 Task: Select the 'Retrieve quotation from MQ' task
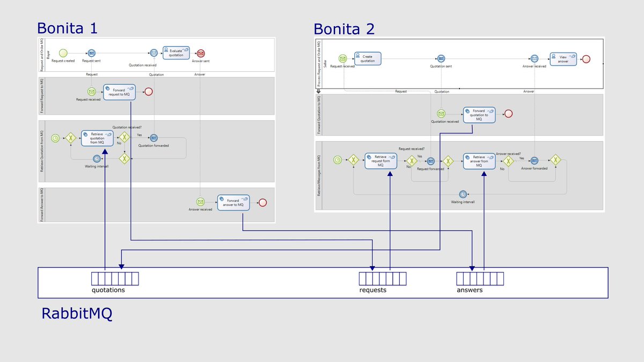click(x=98, y=138)
